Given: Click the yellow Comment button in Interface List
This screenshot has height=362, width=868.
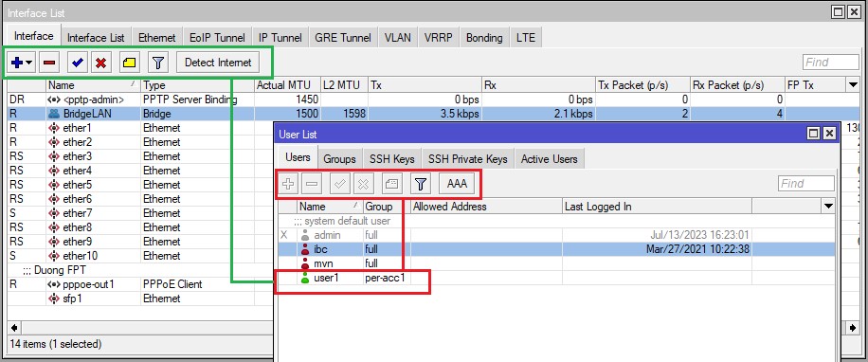Looking at the screenshot, I should tap(130, 63).
